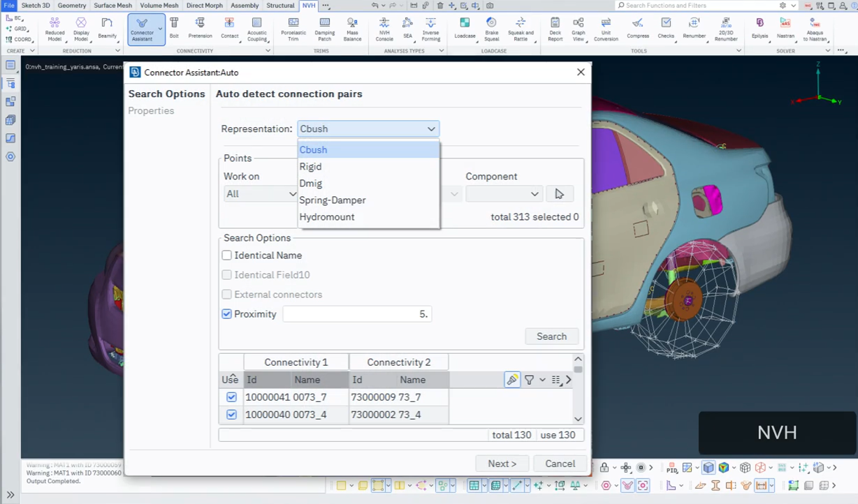Image resolution: width=858 pixels, height=504 pixels.
Task: Click the Proximity value input field
Action: [x=357, y=314]
